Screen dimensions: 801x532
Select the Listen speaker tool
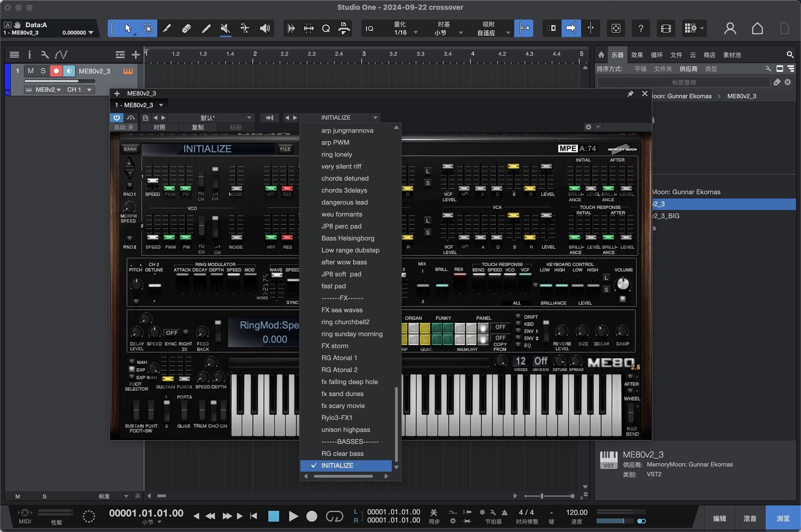pos(264,28)
